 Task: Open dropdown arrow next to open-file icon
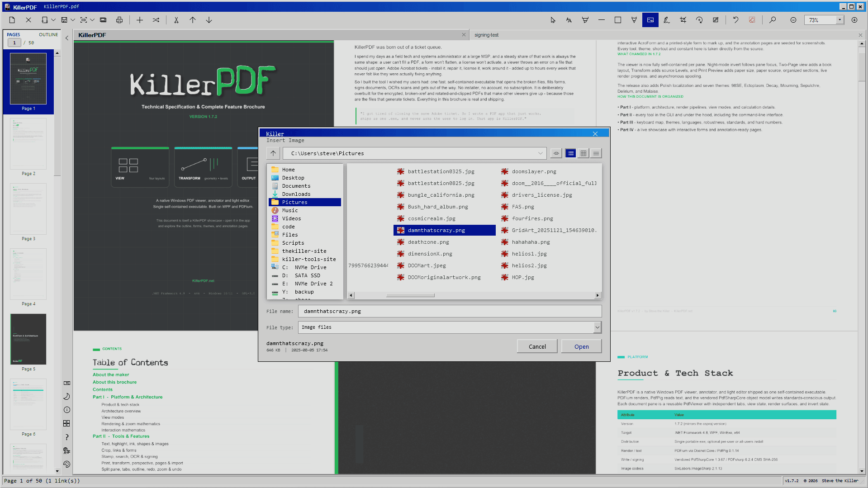click(53, 20)
